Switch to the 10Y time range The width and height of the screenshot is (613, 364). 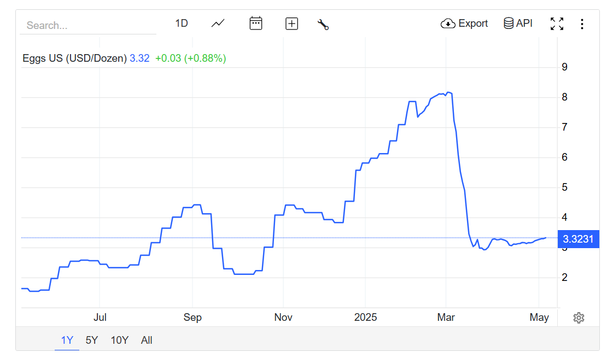119,340
